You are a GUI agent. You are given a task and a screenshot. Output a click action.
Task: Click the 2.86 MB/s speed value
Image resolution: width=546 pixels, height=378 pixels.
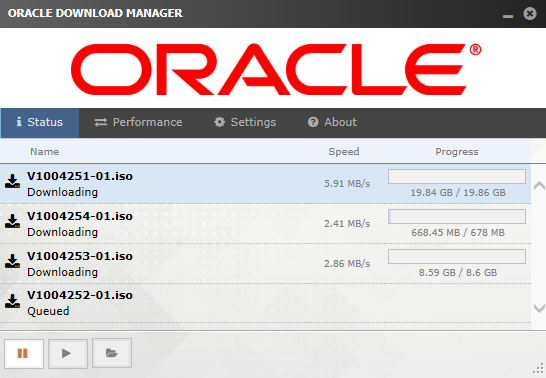tap(347, 263)
